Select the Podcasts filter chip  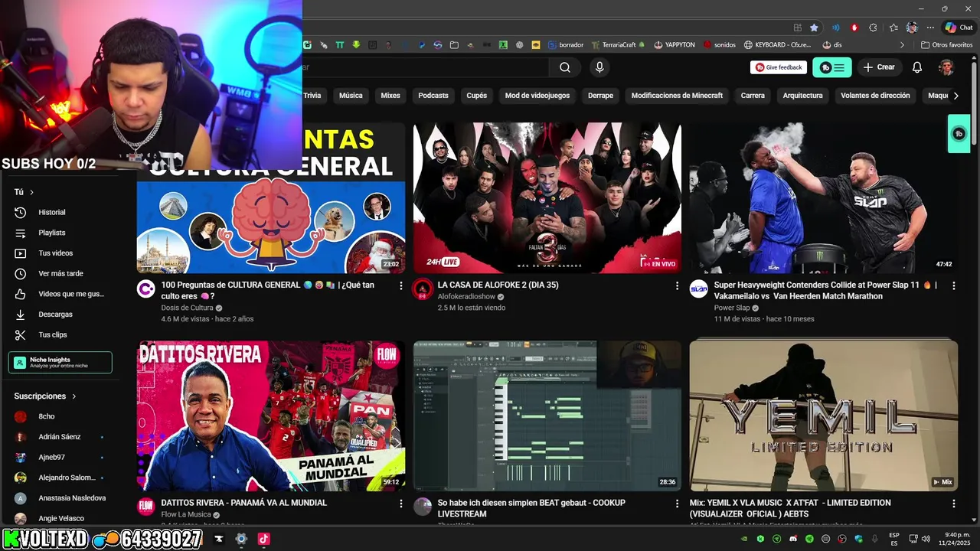[x=433, y=96]
